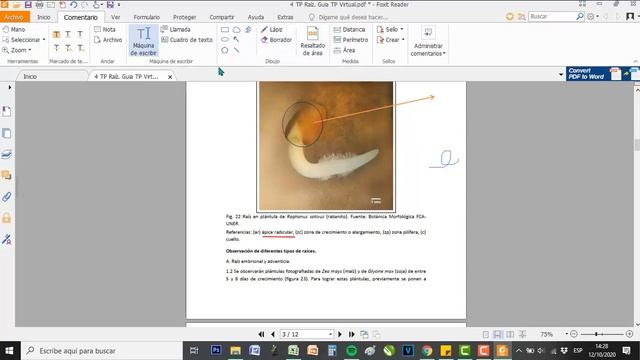Click the zoom slider handle
The width and height of the screenshot is (640, 360).
pos(596,334)
